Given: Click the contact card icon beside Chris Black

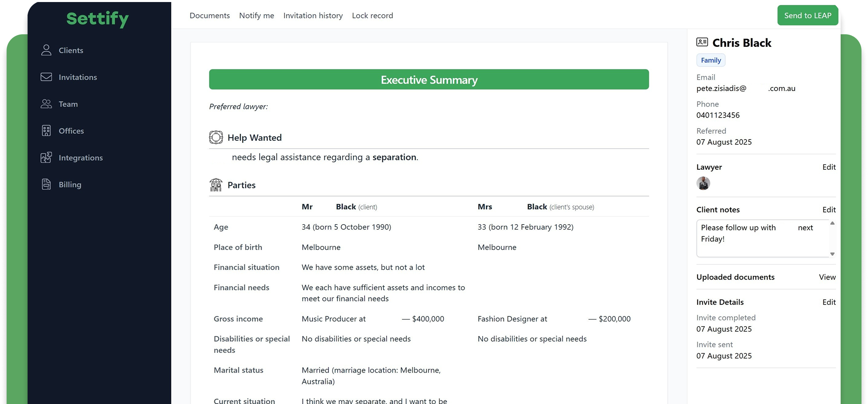Looking at the screenshot, I should (702, 42).
